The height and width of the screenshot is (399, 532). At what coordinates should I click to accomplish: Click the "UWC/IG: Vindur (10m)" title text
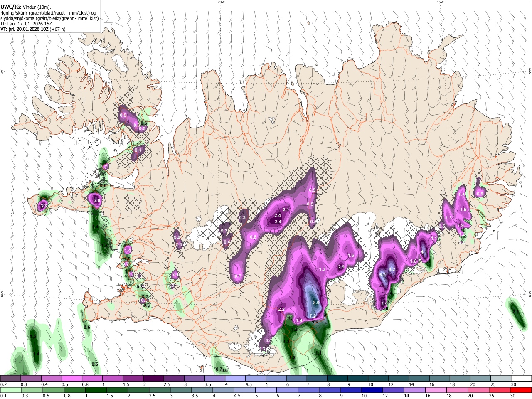point(26,7)
